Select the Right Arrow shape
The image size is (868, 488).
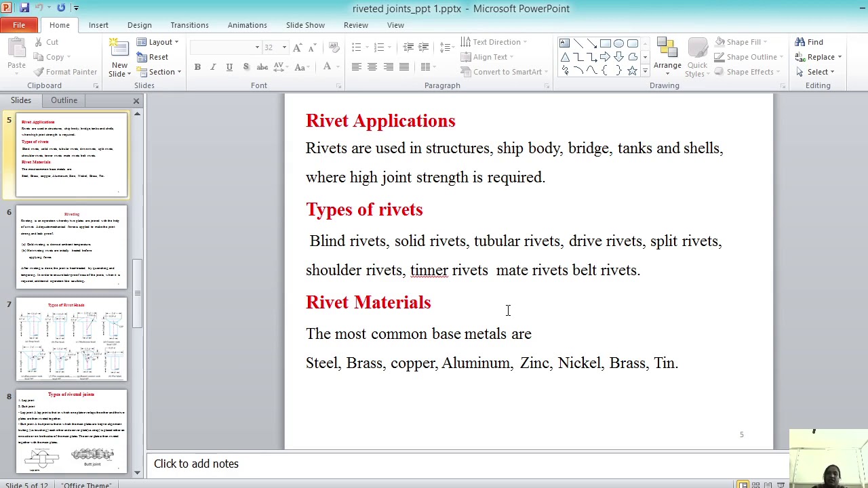(x=606, y=57)
